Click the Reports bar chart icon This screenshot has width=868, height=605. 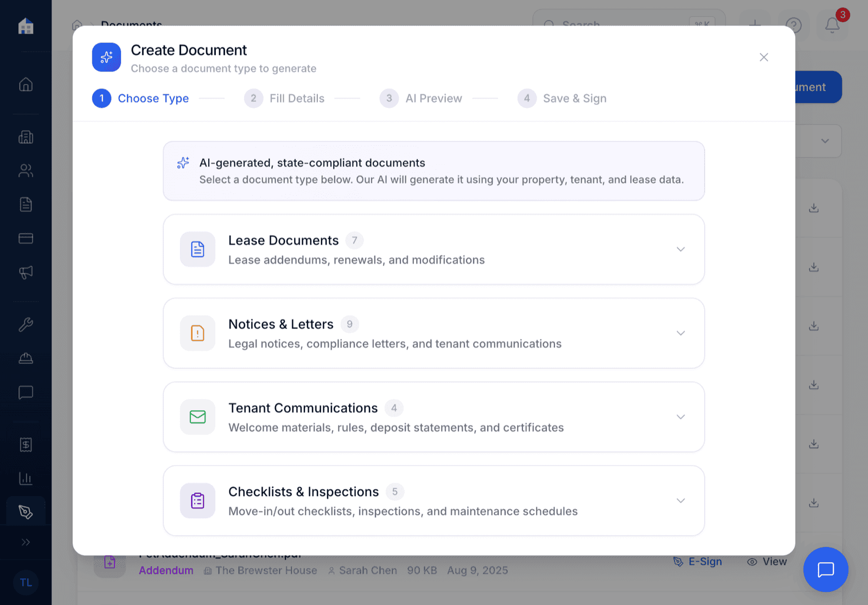click(25, 478)
